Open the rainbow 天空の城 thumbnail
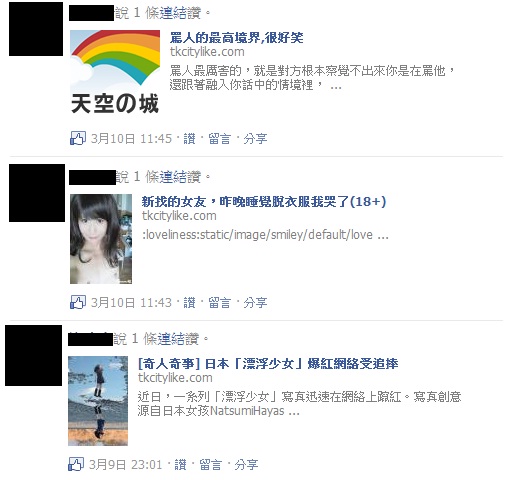The height and width of the screenshot is (480, 520). (x=115, y=72)
